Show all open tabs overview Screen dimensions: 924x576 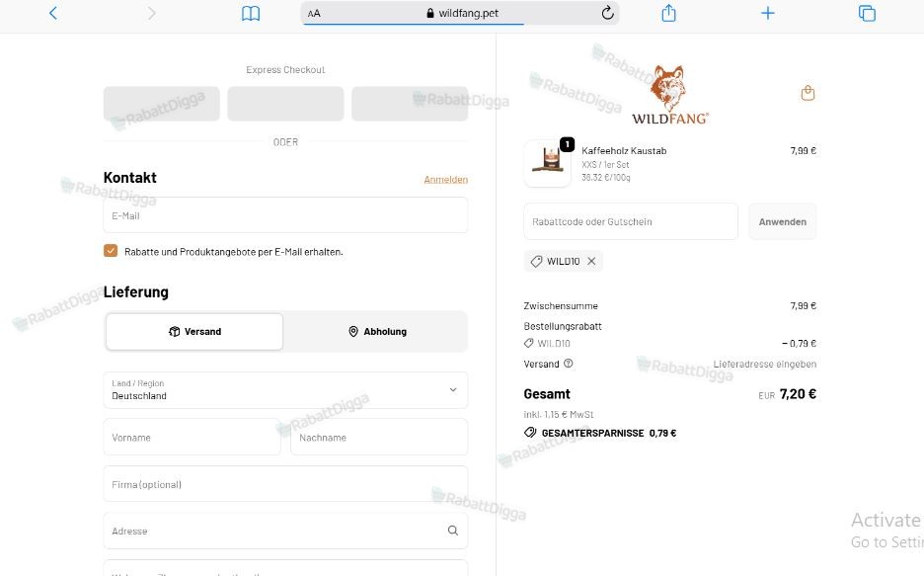click(x=867, y=13)
